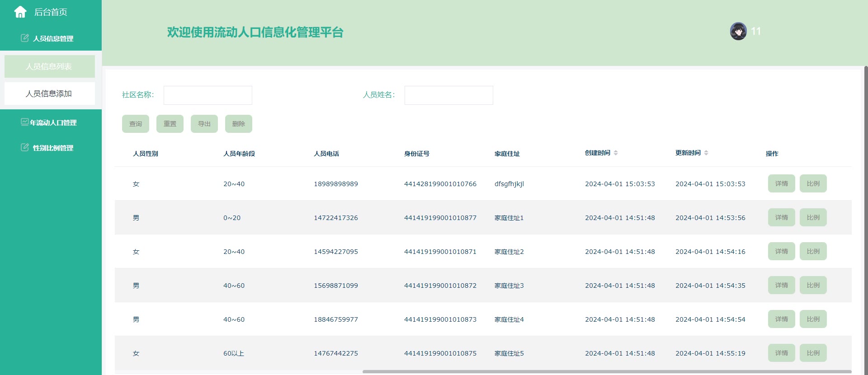The image size is (868, 375).
Task: Open 比例 for the dfsgfhjkjl row
Action: tap(813, 183)
